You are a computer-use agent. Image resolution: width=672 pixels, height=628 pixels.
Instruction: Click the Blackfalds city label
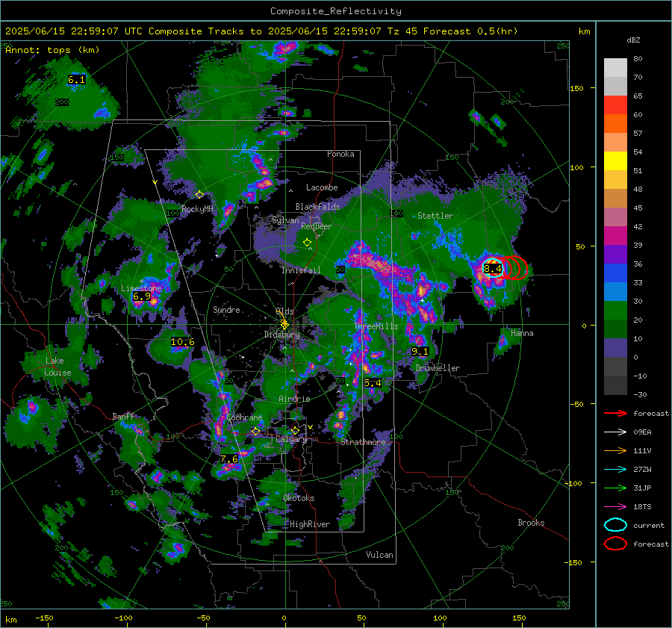[x=317, y=207]
